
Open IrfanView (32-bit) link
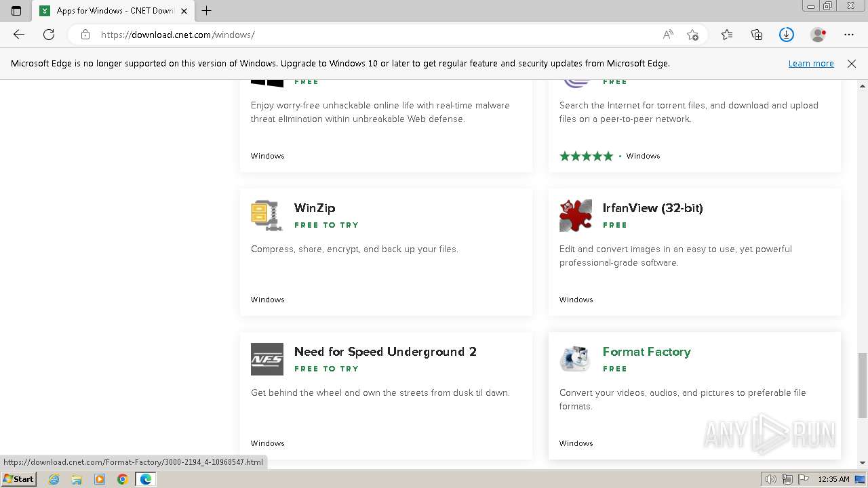click(652, 208)
